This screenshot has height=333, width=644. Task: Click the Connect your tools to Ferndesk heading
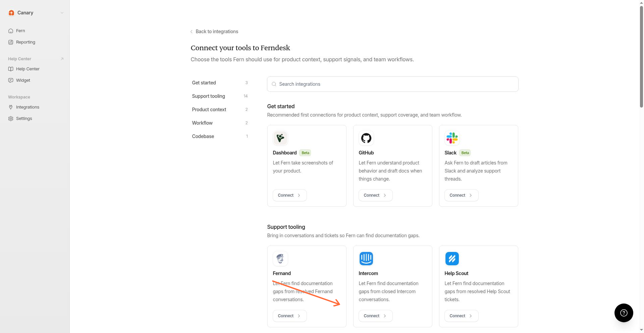tap(240, 48)
